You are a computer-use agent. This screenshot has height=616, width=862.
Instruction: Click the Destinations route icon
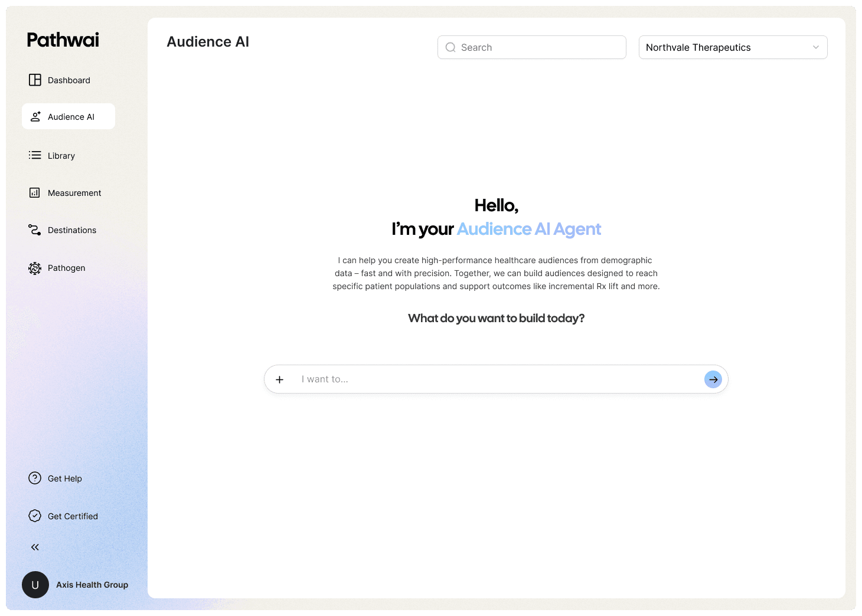35,230
